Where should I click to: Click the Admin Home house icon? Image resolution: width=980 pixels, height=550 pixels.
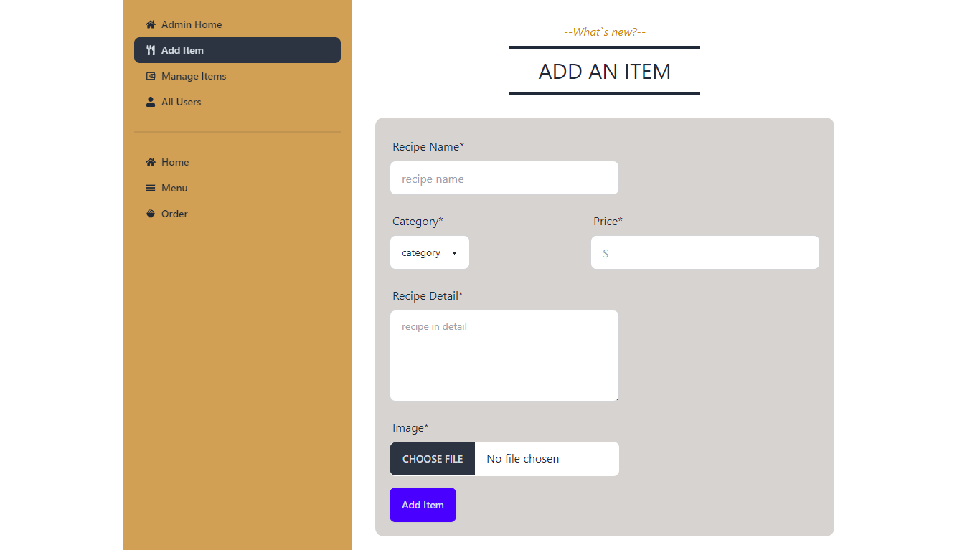[x=151, y=24]
